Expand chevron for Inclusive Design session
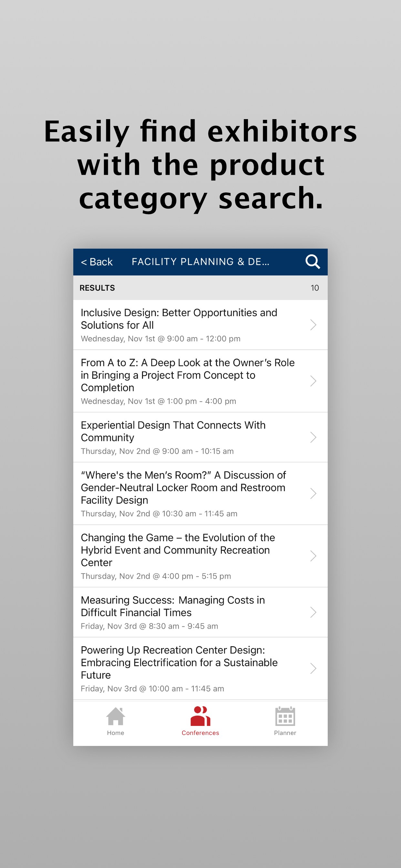The height and width of the screenshot is (868, 401). (x=313, y=325)
